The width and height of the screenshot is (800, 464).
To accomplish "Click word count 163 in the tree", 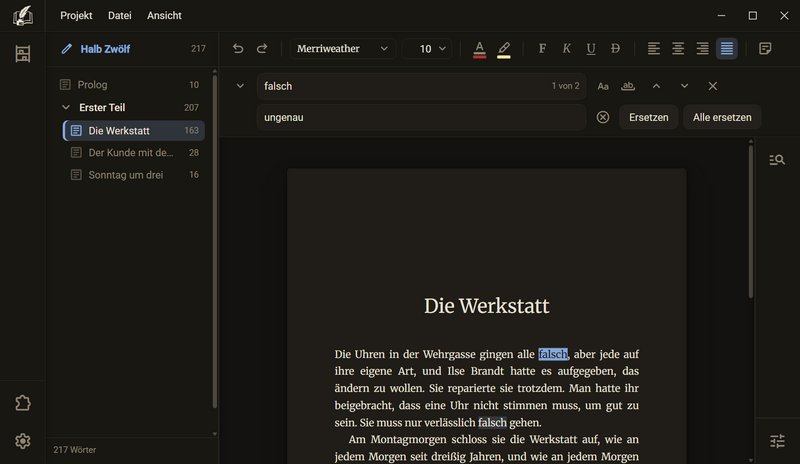I will click(191, 131).
